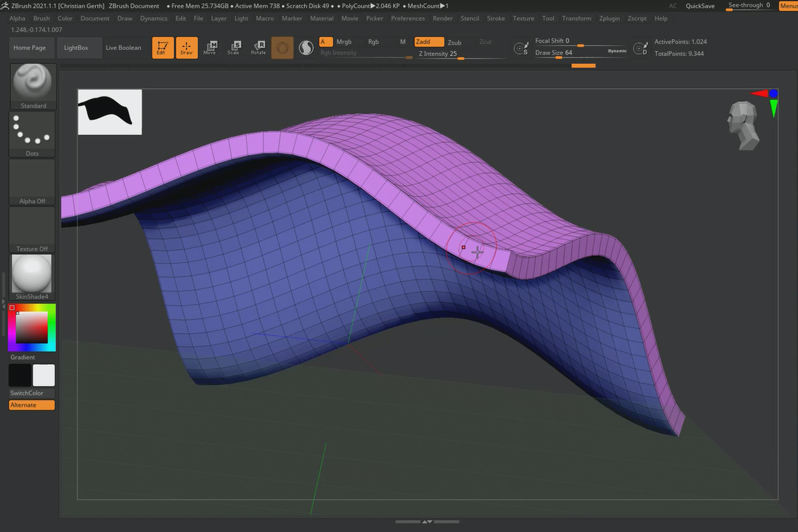This screenshot has width=798, height=532.
Task: Open the Dots stroke picker
Action: tap(33, 135)
